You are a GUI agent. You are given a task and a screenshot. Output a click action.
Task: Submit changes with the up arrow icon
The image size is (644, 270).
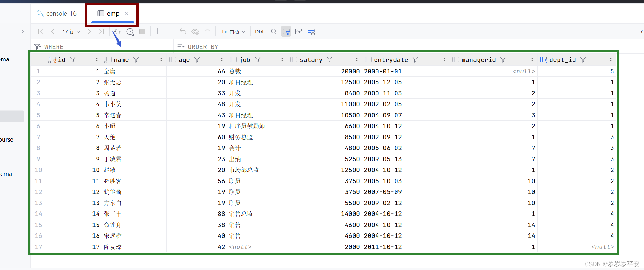pyautogui.click(x=207, y=31)
